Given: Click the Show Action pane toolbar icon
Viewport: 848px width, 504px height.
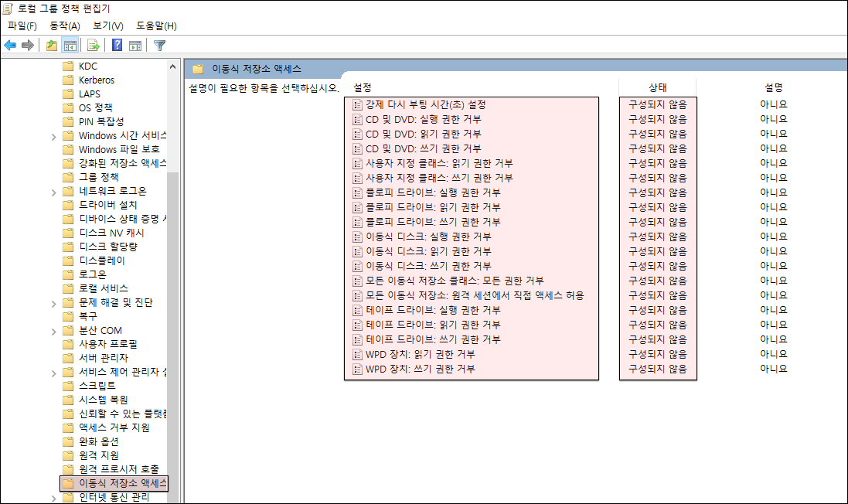Looking at the screenshot, I should click(134, 44).
